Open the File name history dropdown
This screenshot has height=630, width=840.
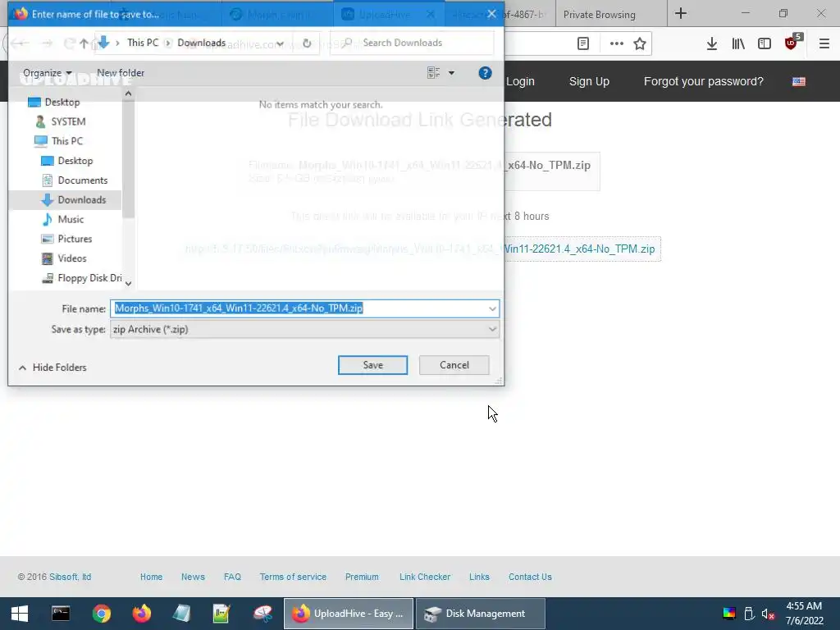[x=492, y=308]
